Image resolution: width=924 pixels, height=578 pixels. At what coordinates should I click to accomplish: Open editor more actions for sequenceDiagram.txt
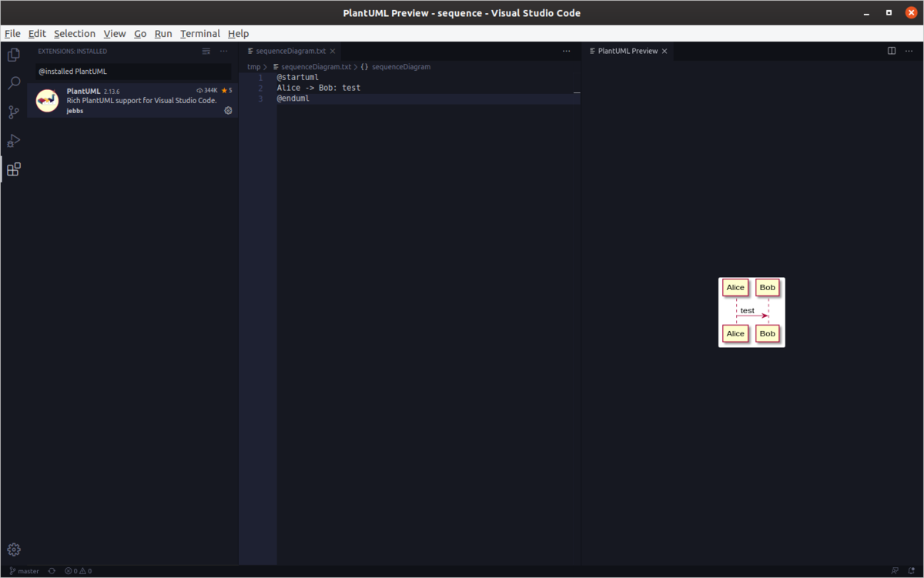pos(567,51)
